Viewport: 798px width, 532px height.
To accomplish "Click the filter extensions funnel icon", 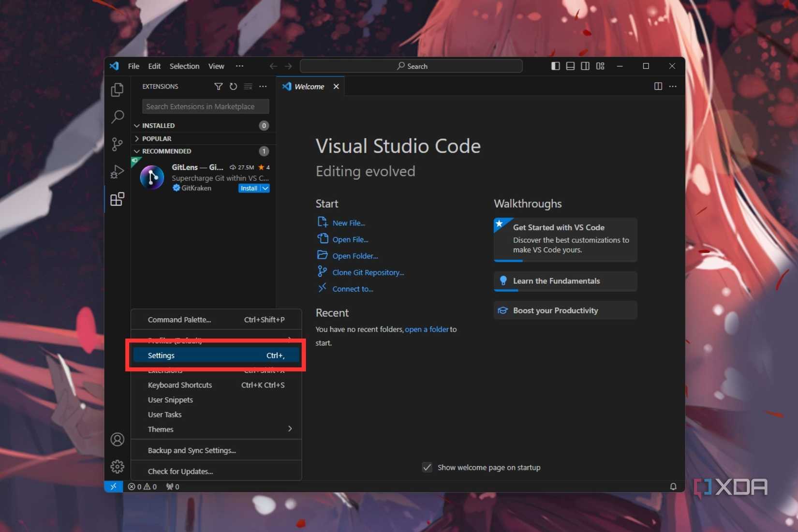I will pos(219,87).
